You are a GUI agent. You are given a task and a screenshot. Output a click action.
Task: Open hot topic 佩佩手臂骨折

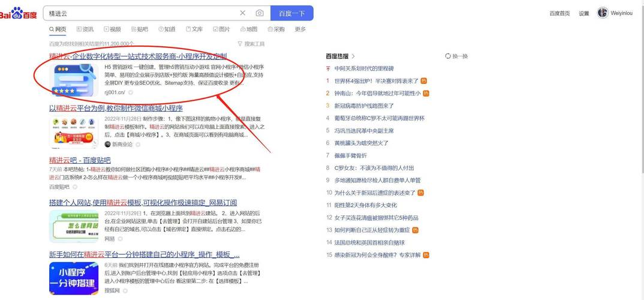(351, 155)
